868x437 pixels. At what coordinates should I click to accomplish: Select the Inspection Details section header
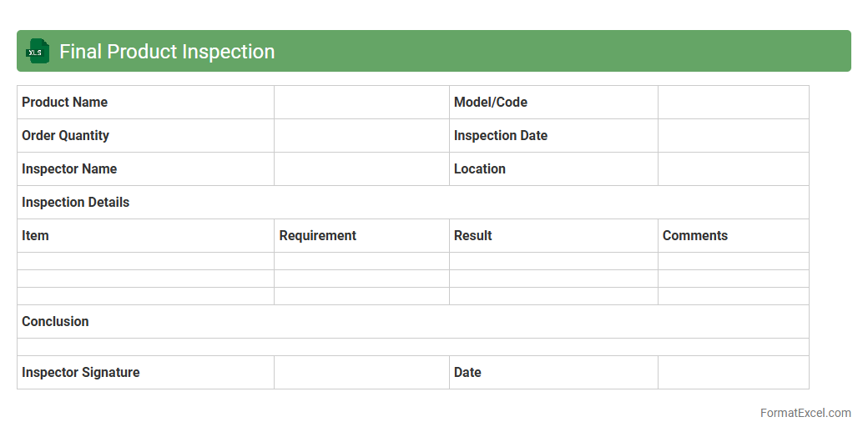[76, 203]
